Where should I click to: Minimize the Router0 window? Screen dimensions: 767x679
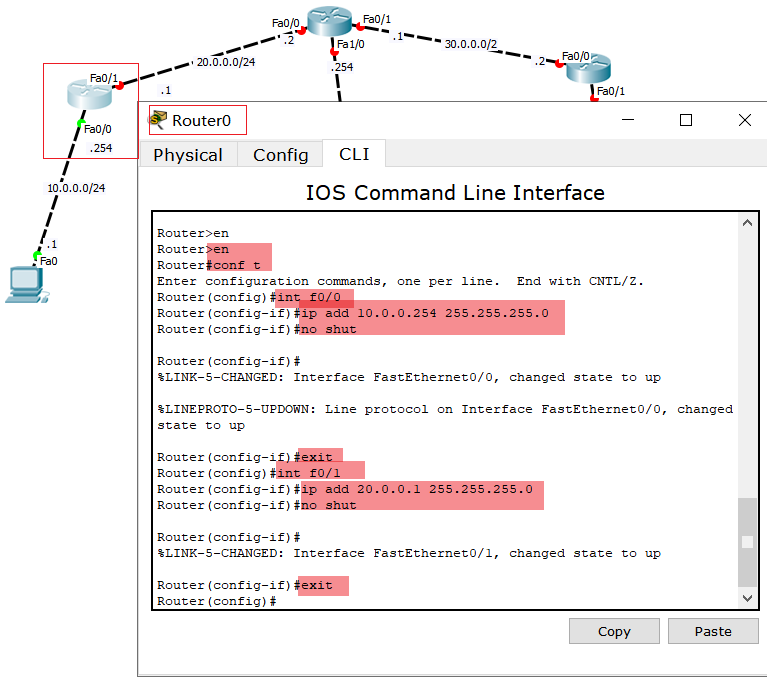click(x=628, y=120)
